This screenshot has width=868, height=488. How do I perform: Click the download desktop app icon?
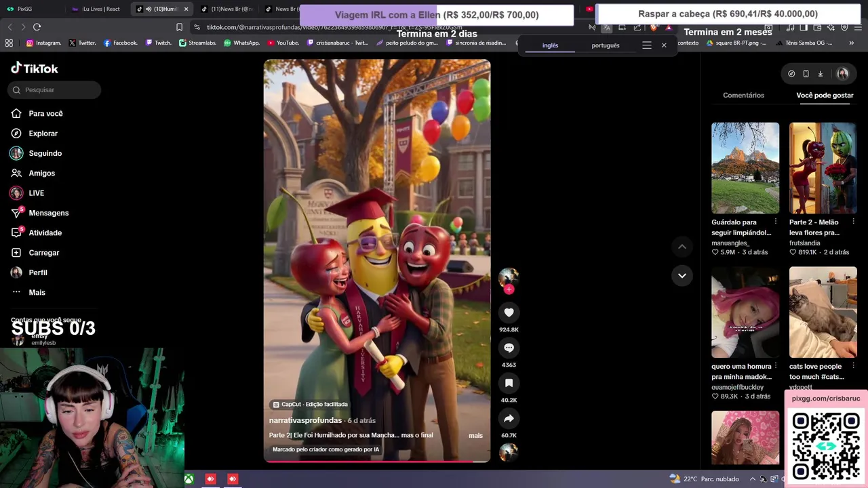pos(820,74)
